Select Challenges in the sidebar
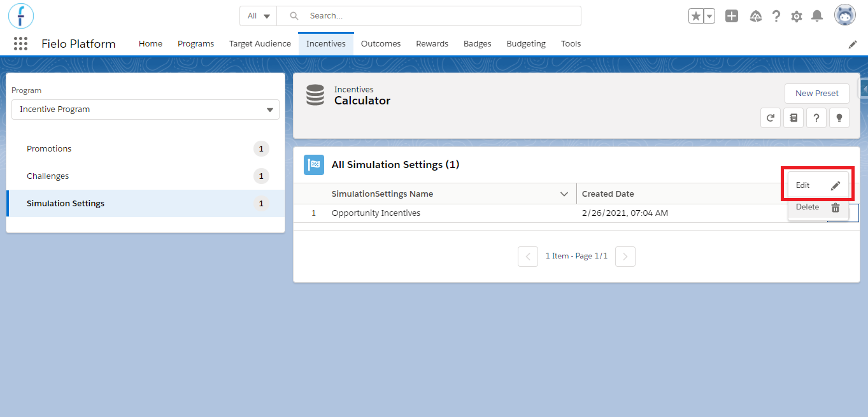 click(145, 176)
